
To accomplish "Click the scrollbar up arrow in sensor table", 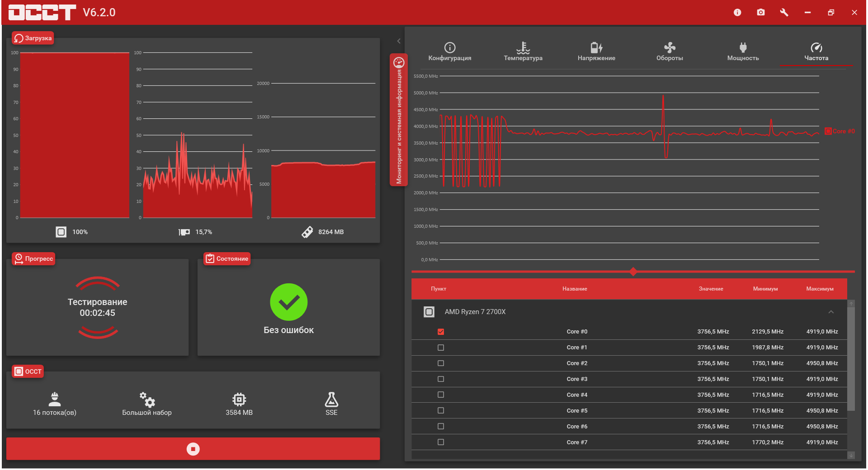I will (x=851, y=304).
